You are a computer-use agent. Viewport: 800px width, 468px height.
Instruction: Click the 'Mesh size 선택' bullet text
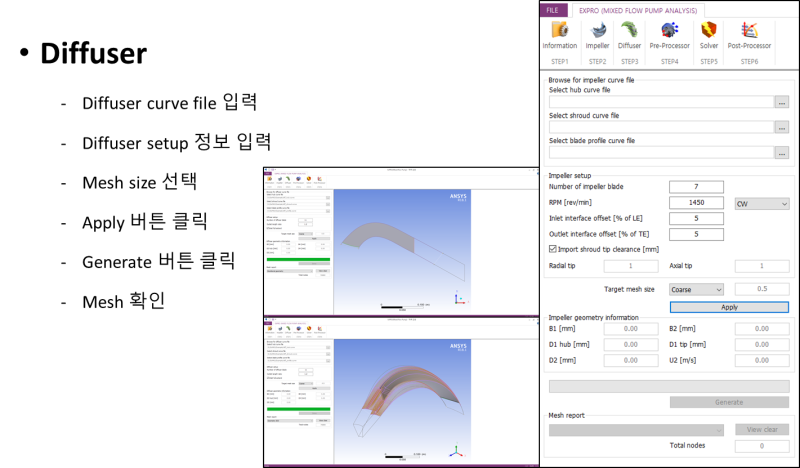click(x=139, y=182)
